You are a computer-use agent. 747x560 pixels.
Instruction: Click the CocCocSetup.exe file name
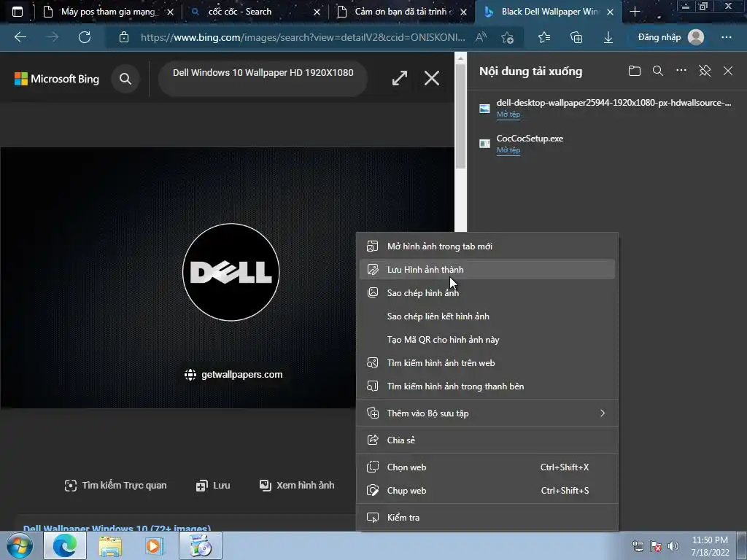coord(530,138)
